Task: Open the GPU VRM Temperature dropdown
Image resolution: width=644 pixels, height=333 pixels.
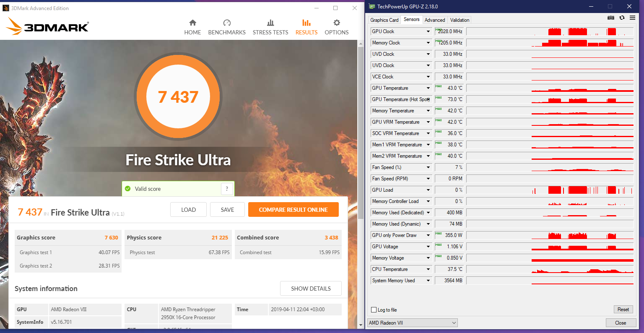Action: point(428,122)
